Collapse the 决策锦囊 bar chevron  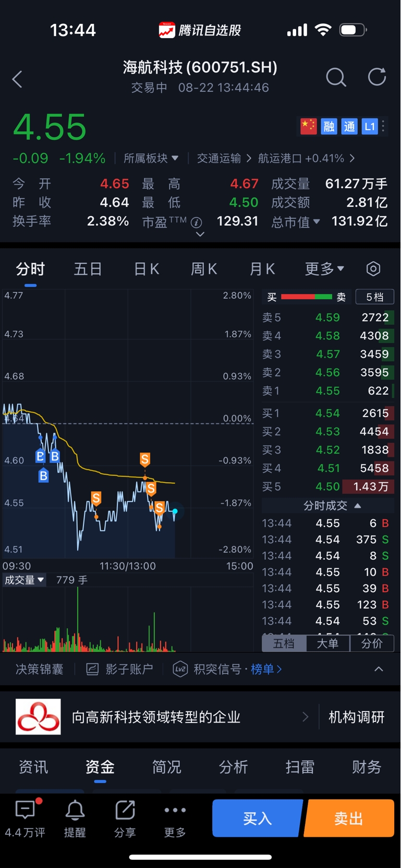[x=379, y=669]
